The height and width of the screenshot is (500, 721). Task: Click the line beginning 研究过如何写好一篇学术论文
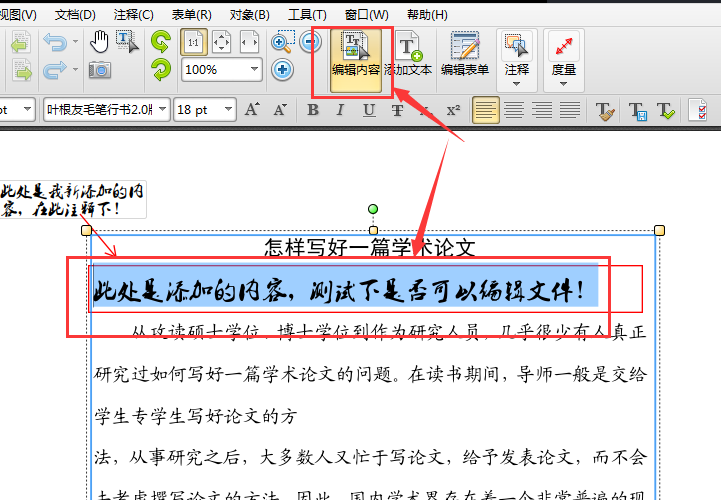(371, 374)
